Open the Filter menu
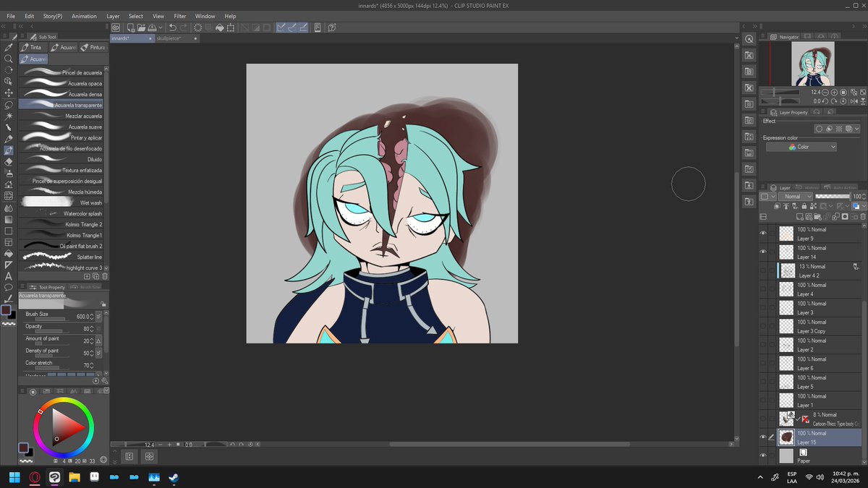868x488 pixels. (x=180, y=16)
